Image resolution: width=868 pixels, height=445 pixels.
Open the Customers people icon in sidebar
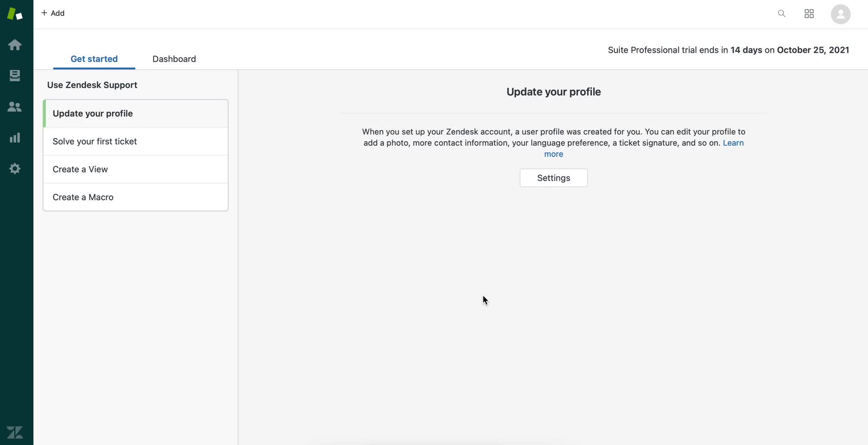pos(15,107)
